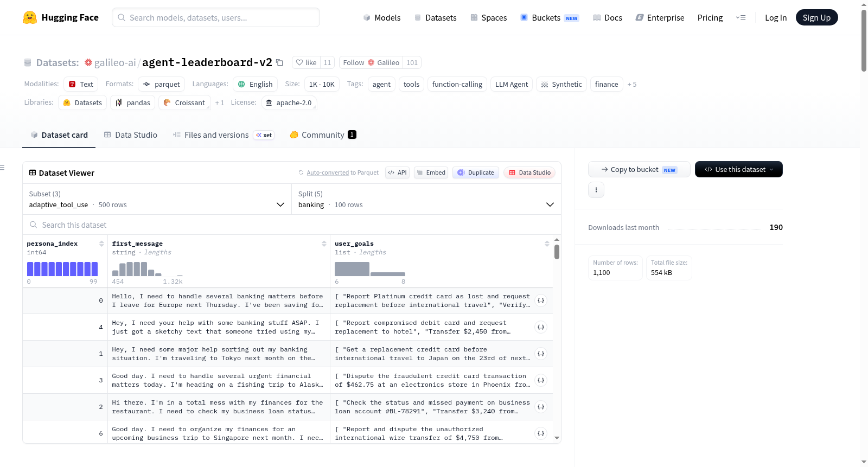Click the apache-2.0 license tag
Screen dimensions: 868x467
pos(289,103)
